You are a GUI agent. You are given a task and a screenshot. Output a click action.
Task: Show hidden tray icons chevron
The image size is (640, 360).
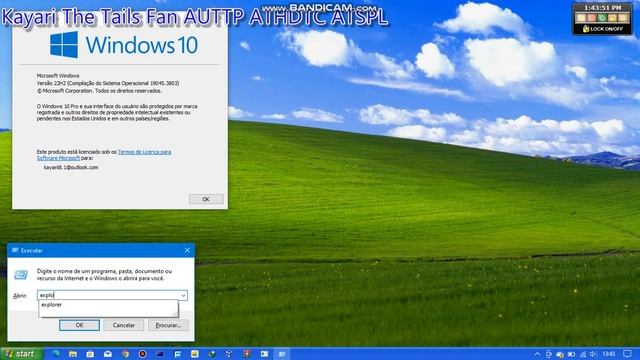pos(537,354)
